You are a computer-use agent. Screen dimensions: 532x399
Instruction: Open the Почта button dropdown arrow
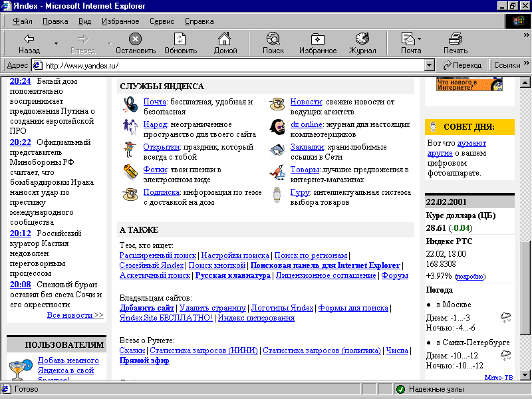pyautogui.click(x=420, y=39)
